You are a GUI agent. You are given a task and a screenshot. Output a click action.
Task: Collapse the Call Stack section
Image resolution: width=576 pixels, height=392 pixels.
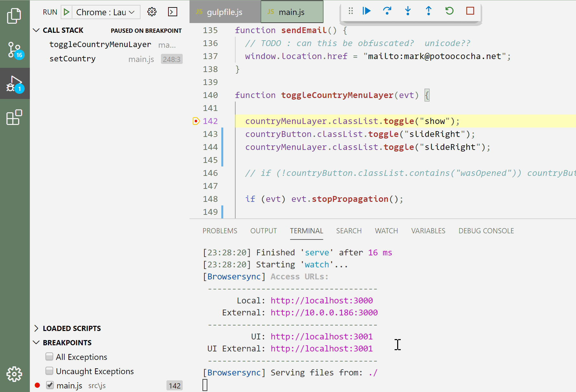pyautogui.click(x=36, y=30)
